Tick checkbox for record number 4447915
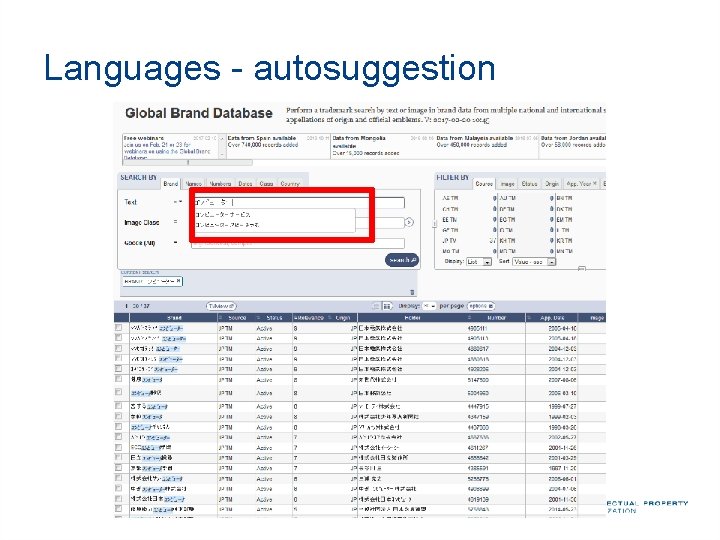Screen dimensions: 720x540 118,406
